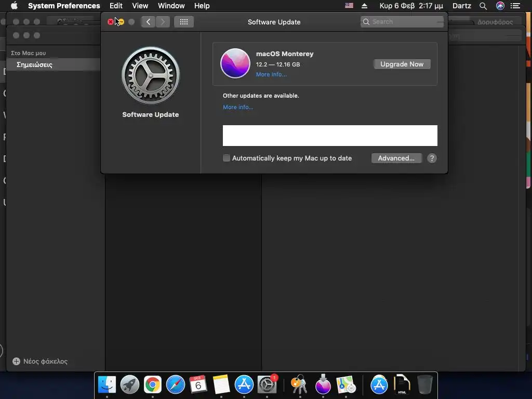Open Calendar icon showing 6
The width and height of the screenshot is (532, 399).
coord(198,384)
